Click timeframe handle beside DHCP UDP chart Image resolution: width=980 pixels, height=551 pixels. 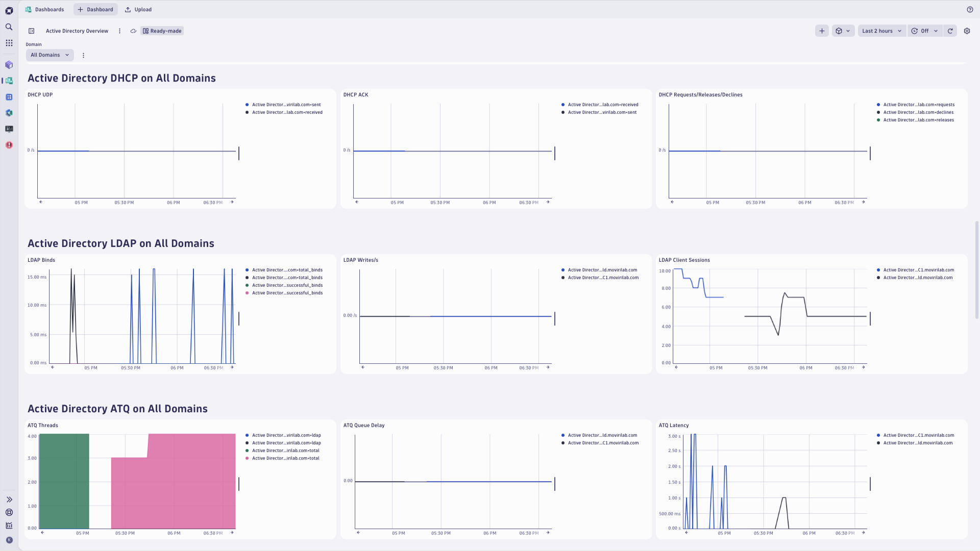click(238, 153)
